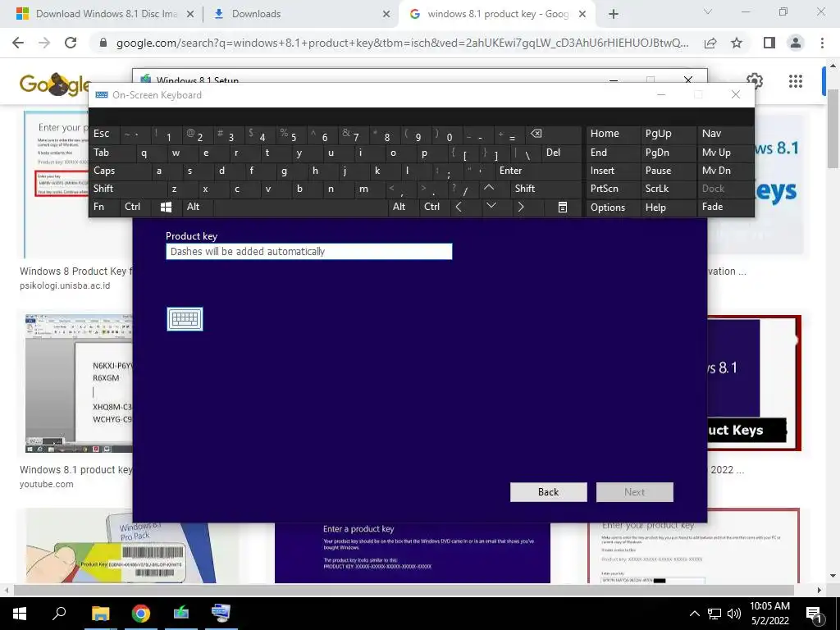Open a new Chrome tab

coord(614,15)
